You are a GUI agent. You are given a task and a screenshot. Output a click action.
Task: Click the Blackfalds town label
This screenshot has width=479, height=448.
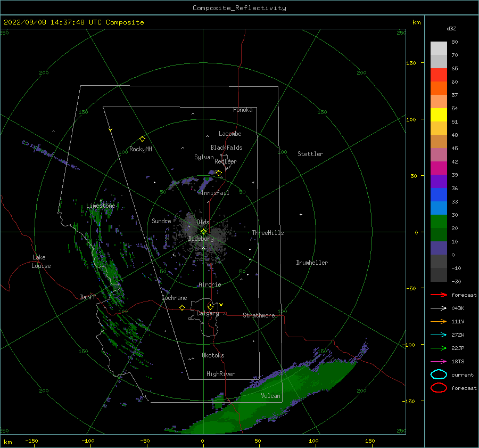[226, 148]
